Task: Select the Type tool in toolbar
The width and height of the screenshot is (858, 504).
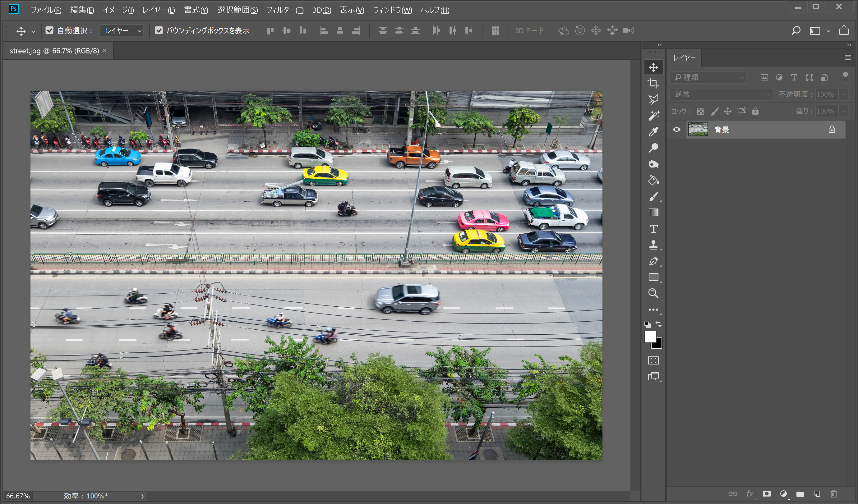Action: [653, 229]
